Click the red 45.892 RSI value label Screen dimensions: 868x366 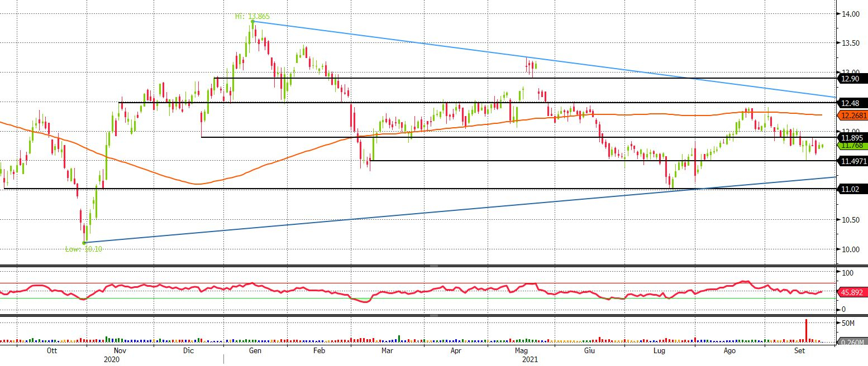pyautogui.click(x=852, y=292)
